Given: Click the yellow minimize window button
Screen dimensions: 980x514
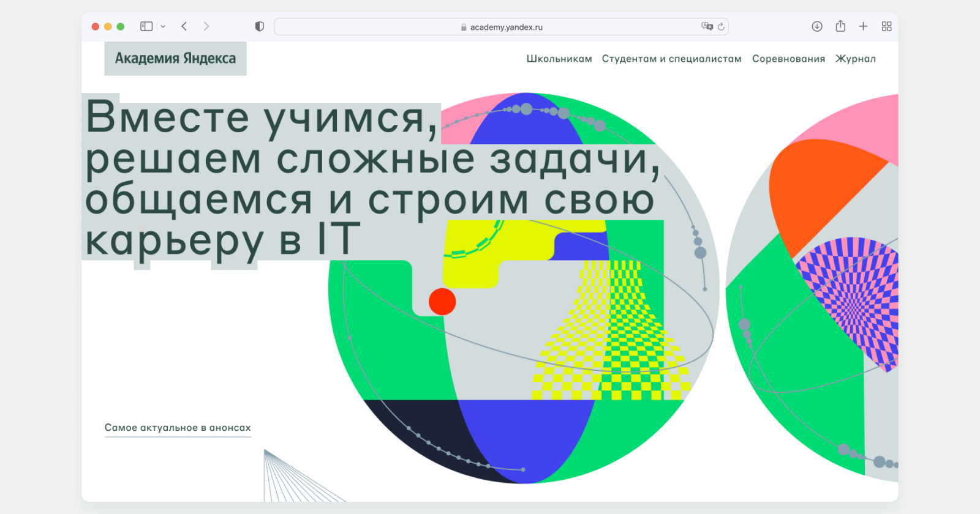Looking at the screenshot, I should 108,26.
